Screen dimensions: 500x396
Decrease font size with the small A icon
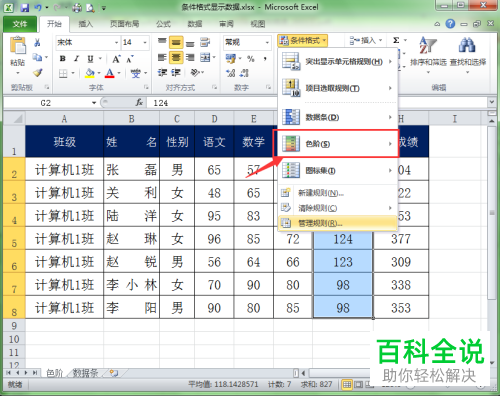coord(130,59)
